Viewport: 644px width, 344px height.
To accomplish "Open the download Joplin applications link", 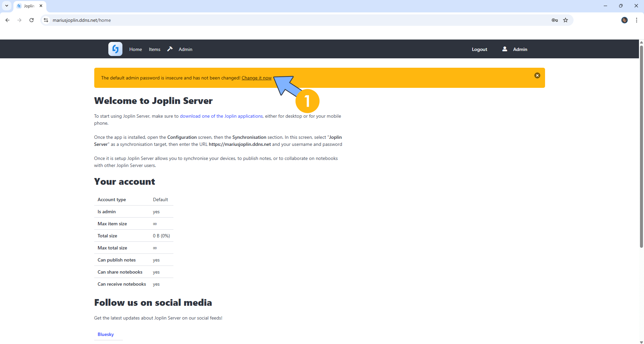I will (x=221, y=116).
